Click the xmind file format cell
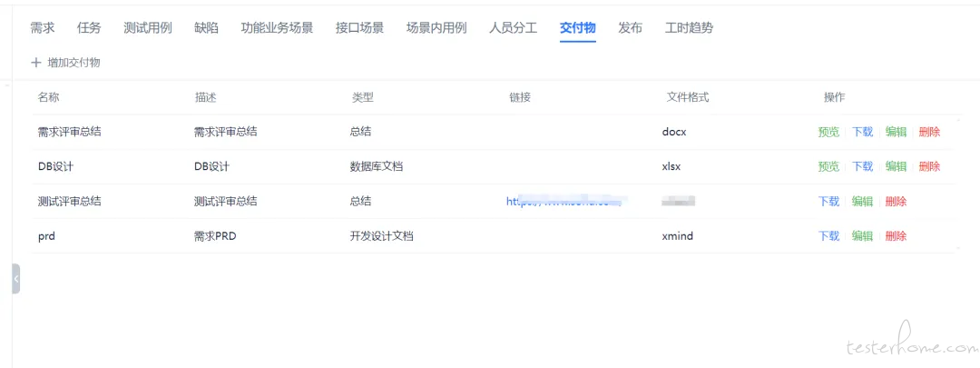980x368 pixels. pos(677,236)
